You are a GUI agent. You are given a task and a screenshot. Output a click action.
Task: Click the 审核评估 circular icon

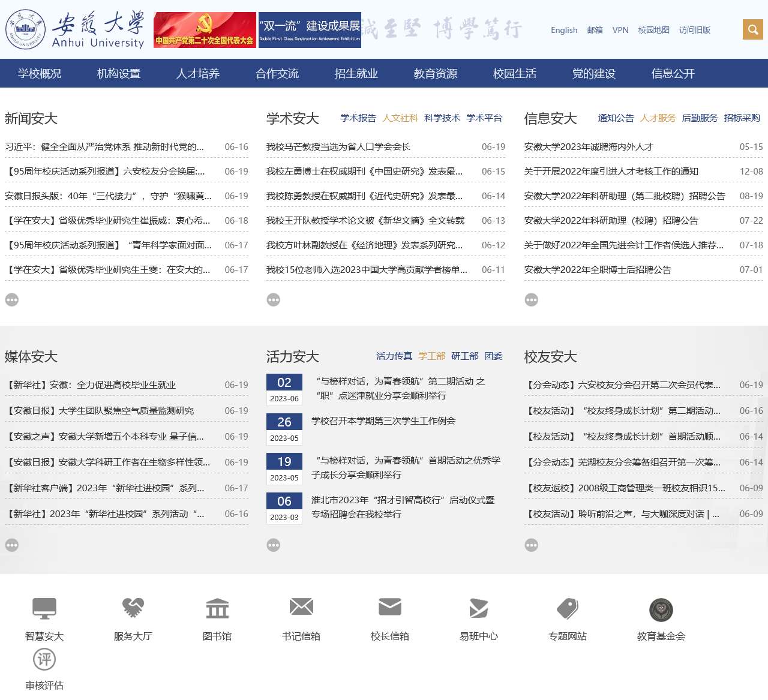coord(44,660)
